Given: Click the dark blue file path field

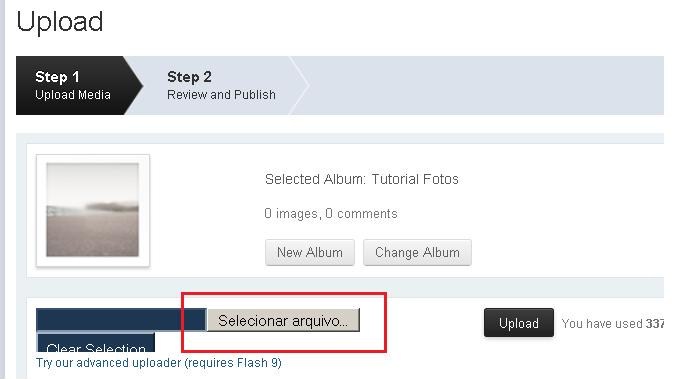Looking at the screenshot, I should coord(121,319).
